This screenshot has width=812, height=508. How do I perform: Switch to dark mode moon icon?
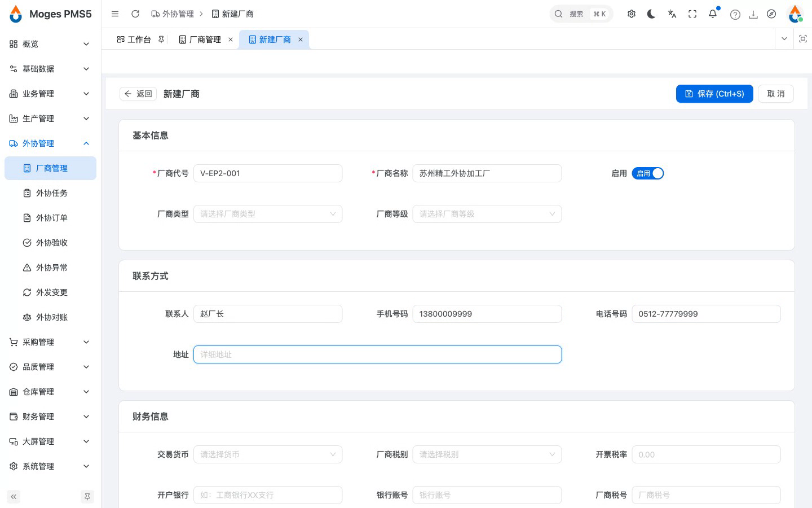[651, 14]
